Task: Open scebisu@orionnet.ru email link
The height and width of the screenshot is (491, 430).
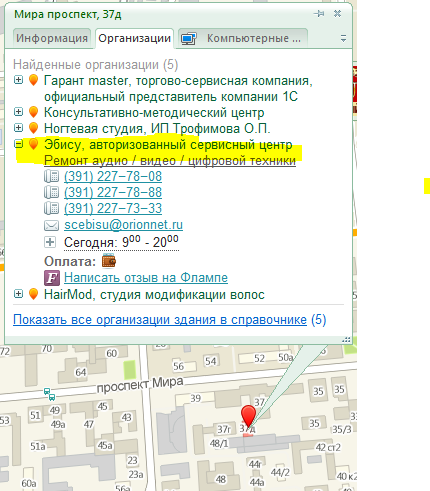Action: 123,225
